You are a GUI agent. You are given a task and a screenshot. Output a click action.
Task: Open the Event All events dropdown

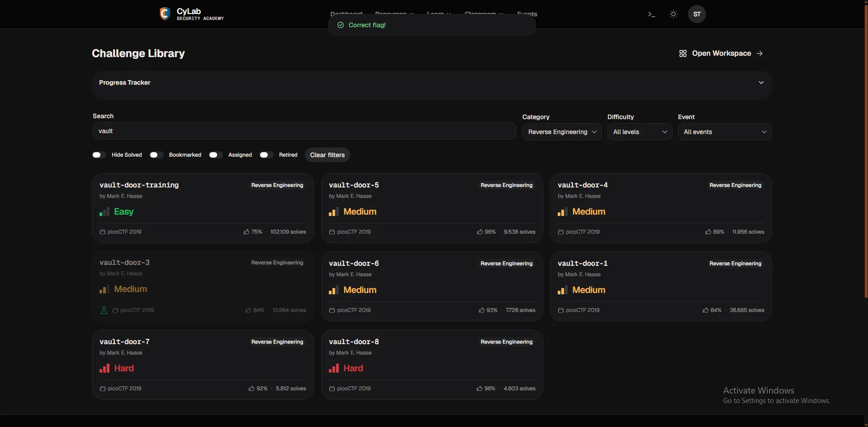click(x=725, y=132)
